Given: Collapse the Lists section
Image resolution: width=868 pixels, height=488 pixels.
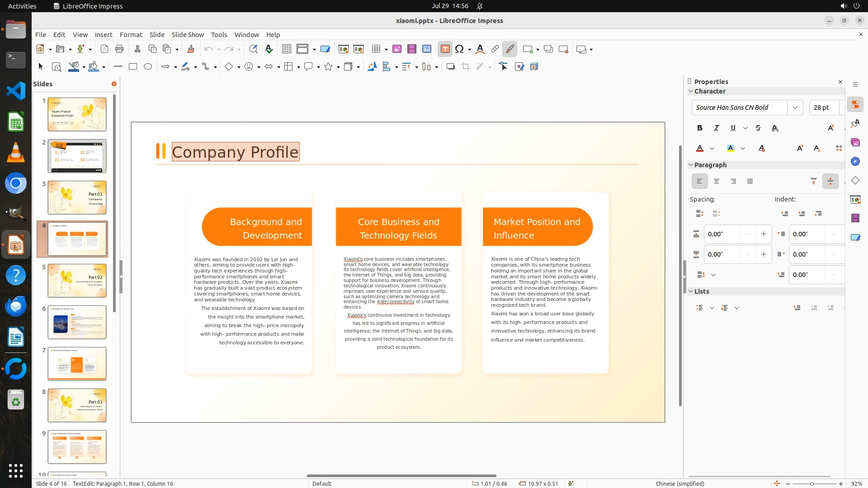Looking at the screenshot, I should pos(691,291).
